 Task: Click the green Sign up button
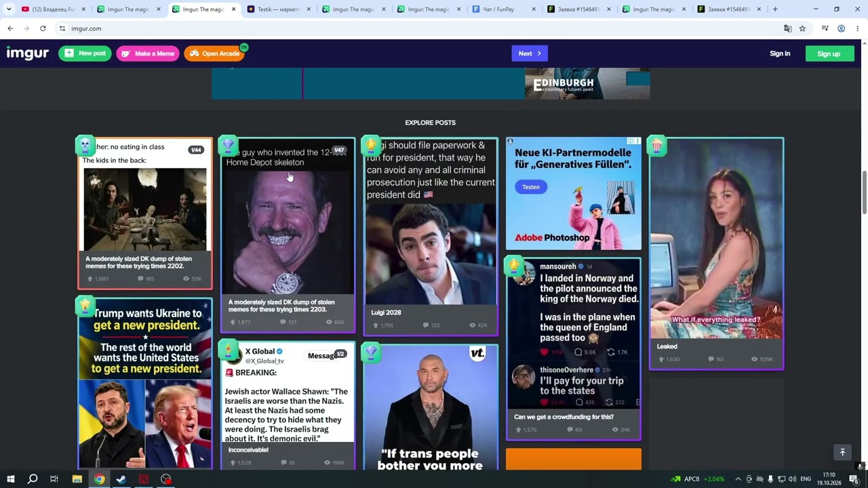click(829, 54)
